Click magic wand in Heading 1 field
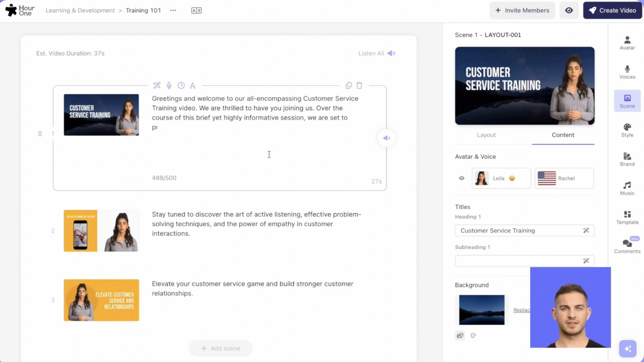The height and width of the screenshot is (362, 644). click(586, 230)
